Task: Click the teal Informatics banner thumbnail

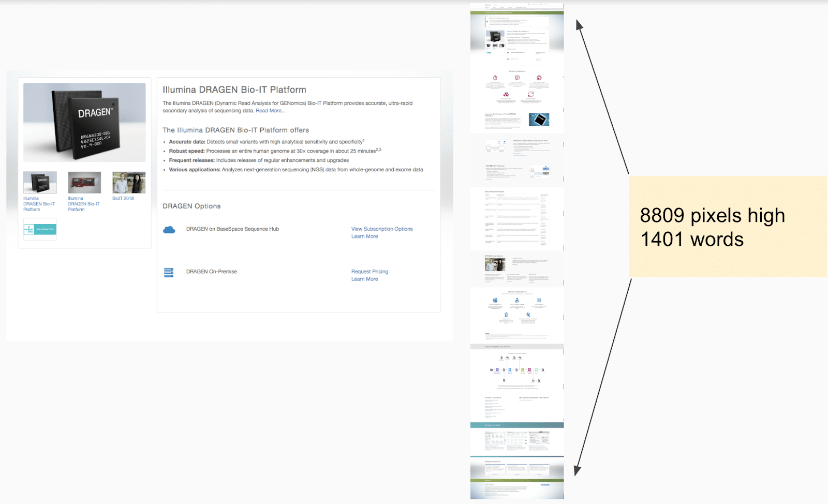Action: tap(40, 229)
